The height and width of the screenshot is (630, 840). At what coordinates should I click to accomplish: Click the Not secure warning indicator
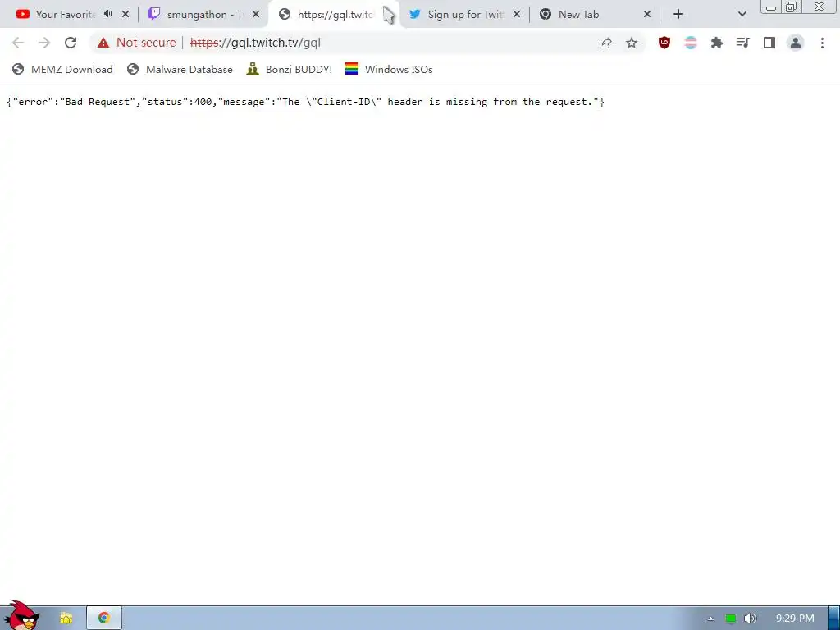click(x=137, y=43)
